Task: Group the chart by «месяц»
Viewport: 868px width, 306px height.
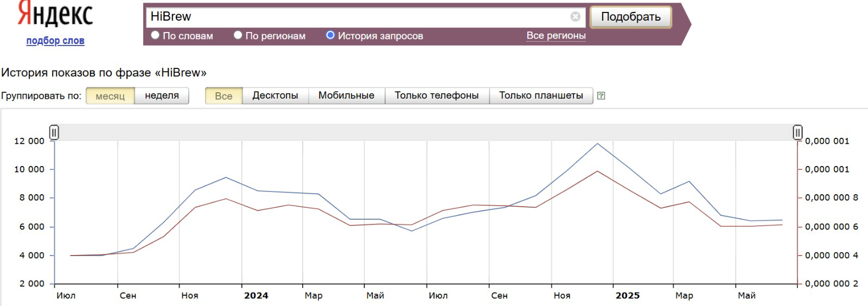Action: click(110, 96)
